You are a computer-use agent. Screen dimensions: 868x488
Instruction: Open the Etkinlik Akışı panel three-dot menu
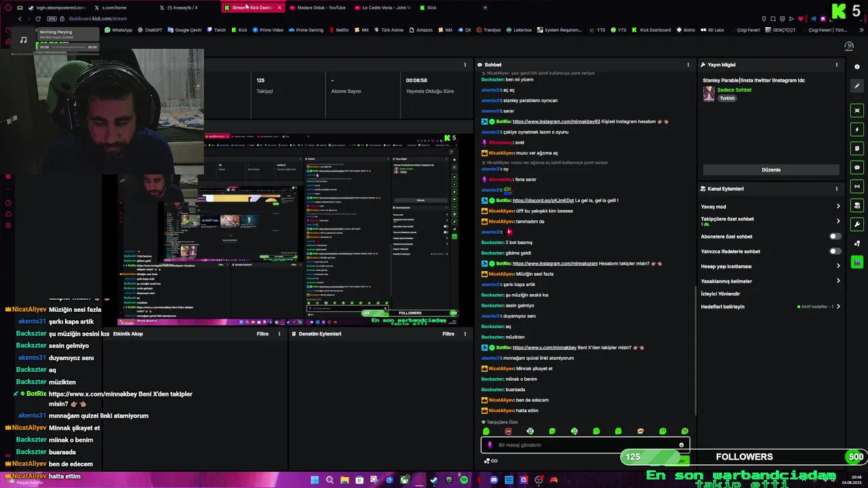pyautogui.click(x=279, y=334)
